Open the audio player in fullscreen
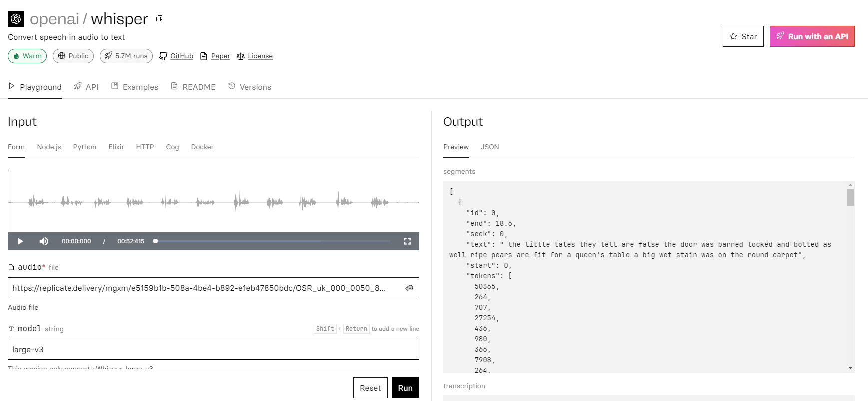The height and width of the screenshot is (401, 868). coord(407,241)
